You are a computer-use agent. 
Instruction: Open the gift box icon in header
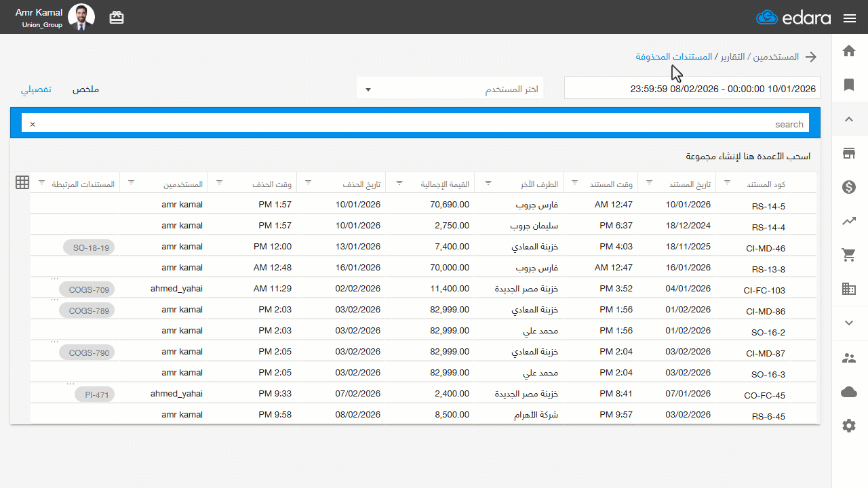(x=117, y=18)
